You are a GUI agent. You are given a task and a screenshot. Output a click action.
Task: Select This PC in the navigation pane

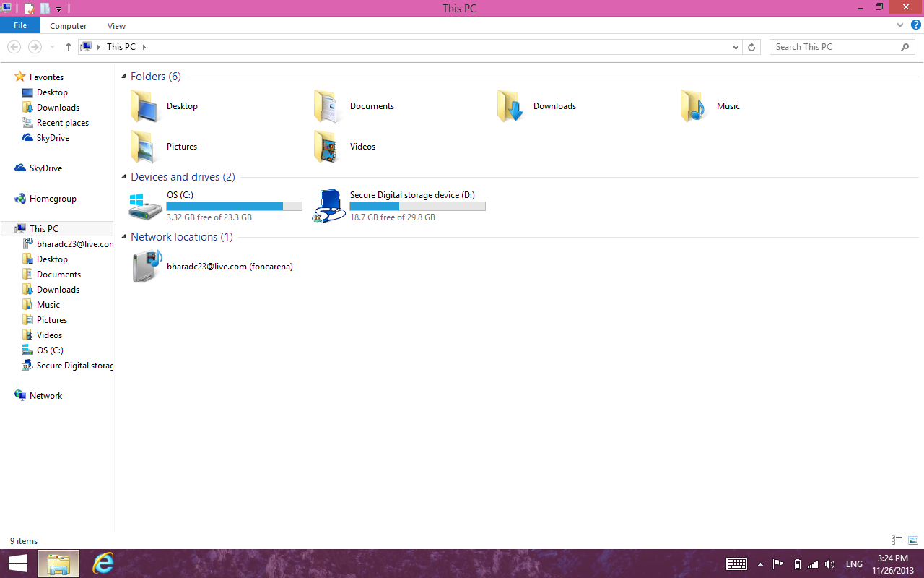click(x=57, y=229)
